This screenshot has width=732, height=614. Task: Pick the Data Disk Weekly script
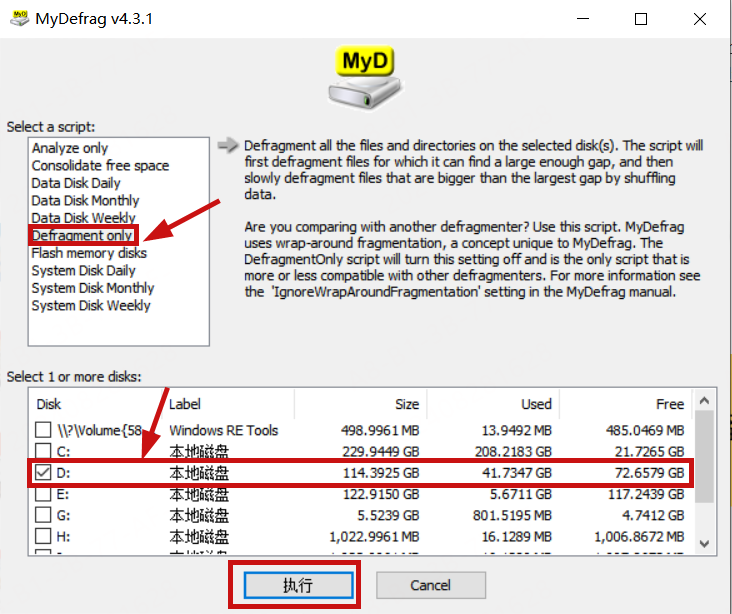click(x=84, y=218)
